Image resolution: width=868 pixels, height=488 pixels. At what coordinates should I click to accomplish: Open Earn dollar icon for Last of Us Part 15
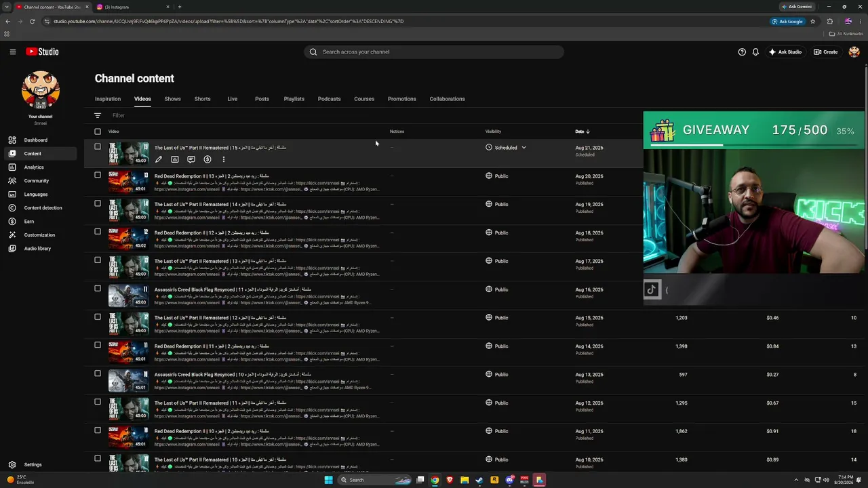208,160
